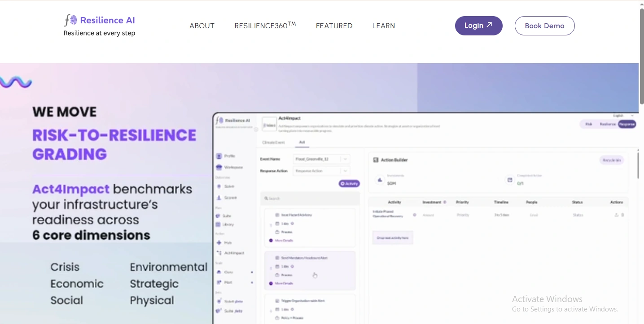The height and width of the screenshot is (324, 644).
Task: Open the ABOUT menu
Action: (202, 26)
